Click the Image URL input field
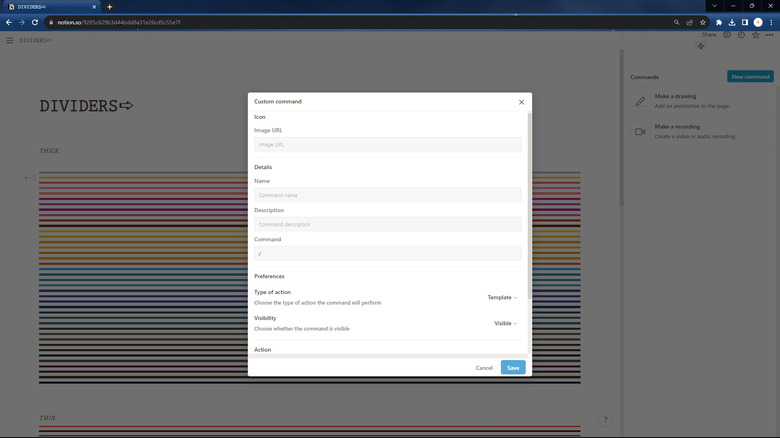780x438 pixels. pos(388,145)
